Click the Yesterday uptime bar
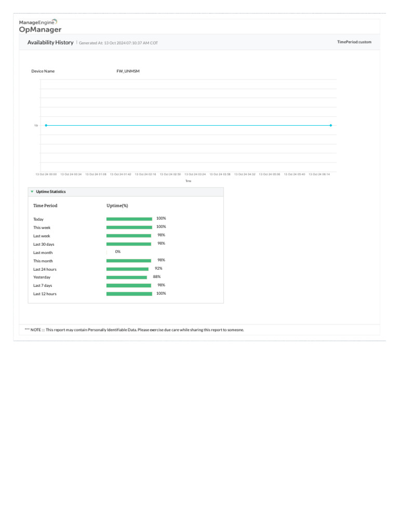The width and height of the screenshot is (399, 532). click(127, 277)
